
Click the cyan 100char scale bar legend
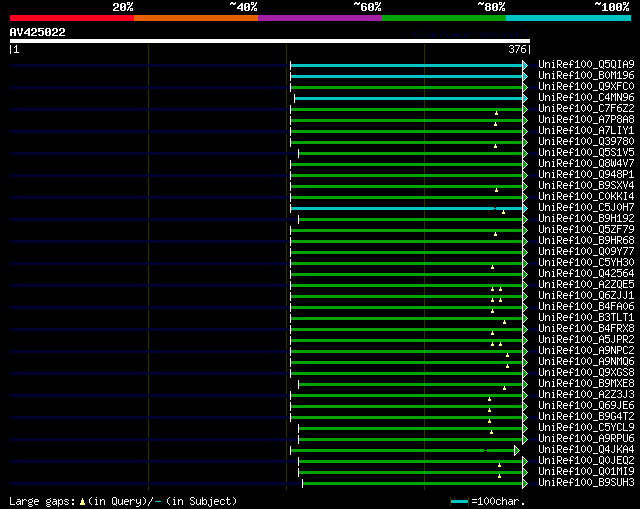[x=459, y=501]
